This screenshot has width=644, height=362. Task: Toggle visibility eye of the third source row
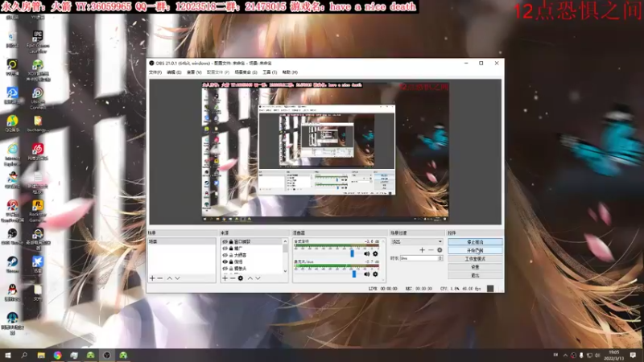225,255
